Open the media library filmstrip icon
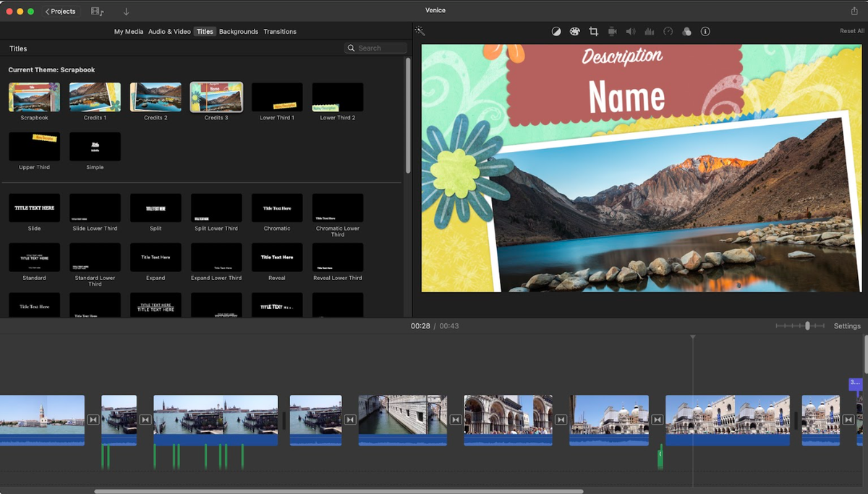Screen dimensions: 868x494 pyautogui.click(x=98, y=12)
